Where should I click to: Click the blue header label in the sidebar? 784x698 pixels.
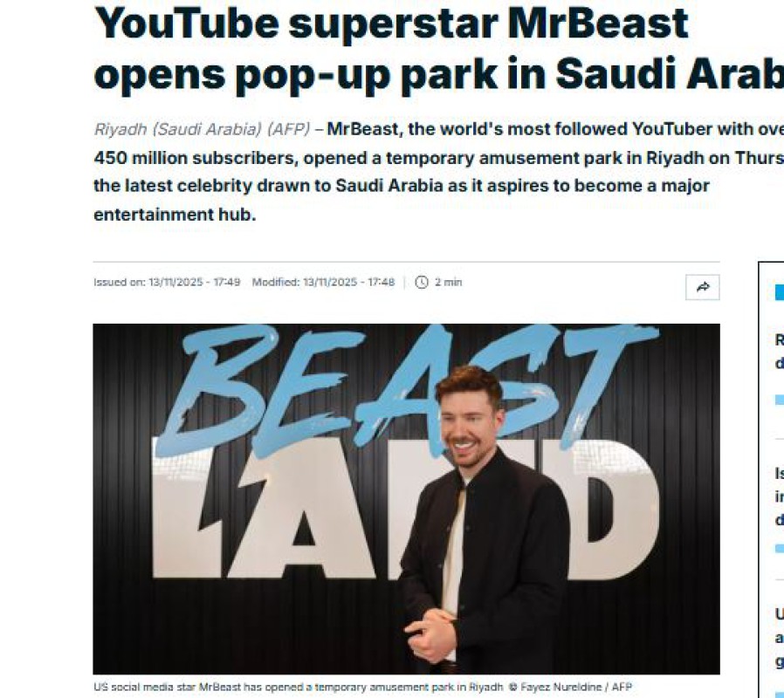pos(780,292)
